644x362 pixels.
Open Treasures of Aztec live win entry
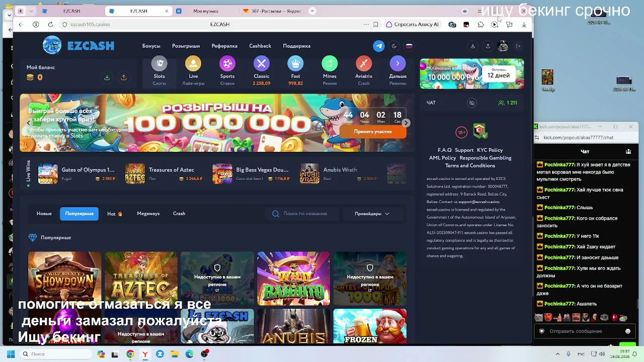point(165,174)
